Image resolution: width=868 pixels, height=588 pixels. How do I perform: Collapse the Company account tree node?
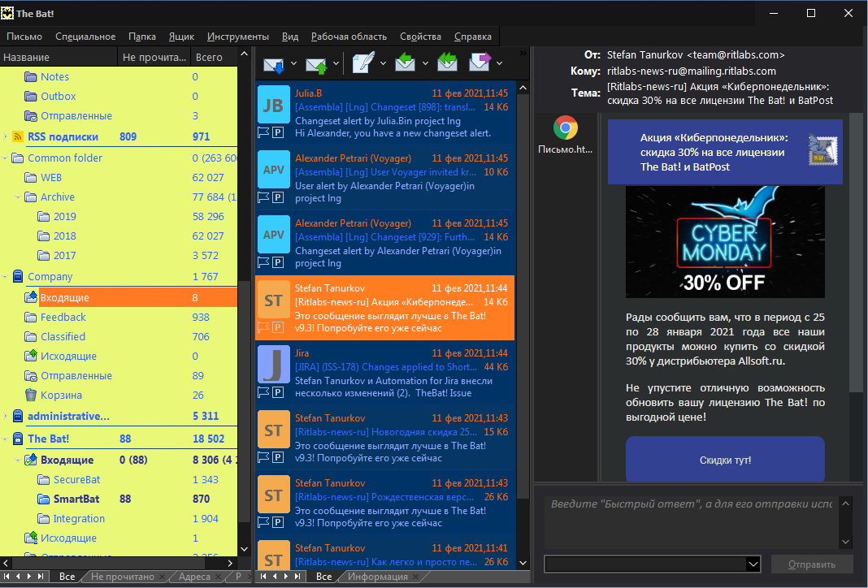pos(5,276)
